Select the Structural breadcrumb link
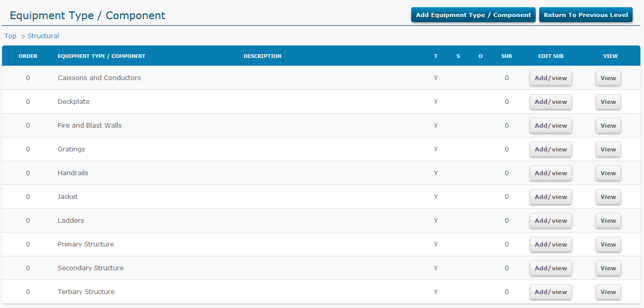This screenshot has width=644, height=308. pos(43,36)
